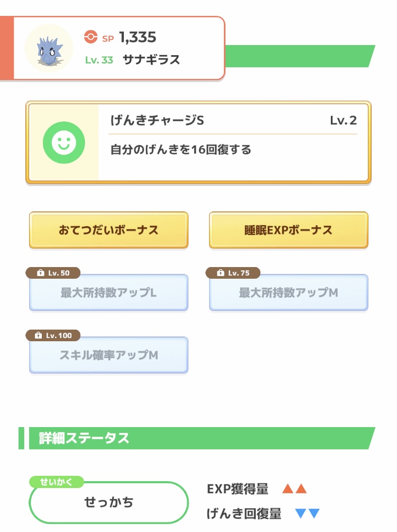Image resolution: width=397 pixels, height=532 pixels.
Task: Tap the Lv. 50 lock badge
Action: point(53,273)
